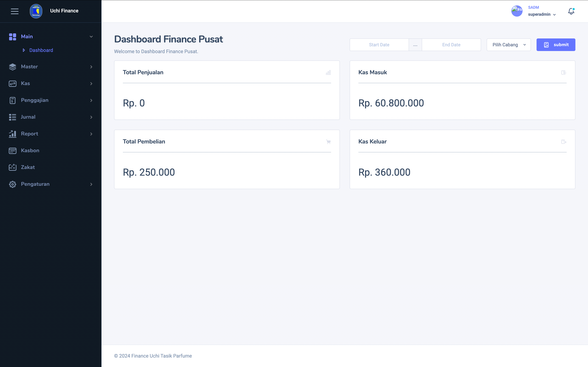Screen dimensions: 588x367
Task: Click the hamburger menu icon
Action: (x=15, y=11)
